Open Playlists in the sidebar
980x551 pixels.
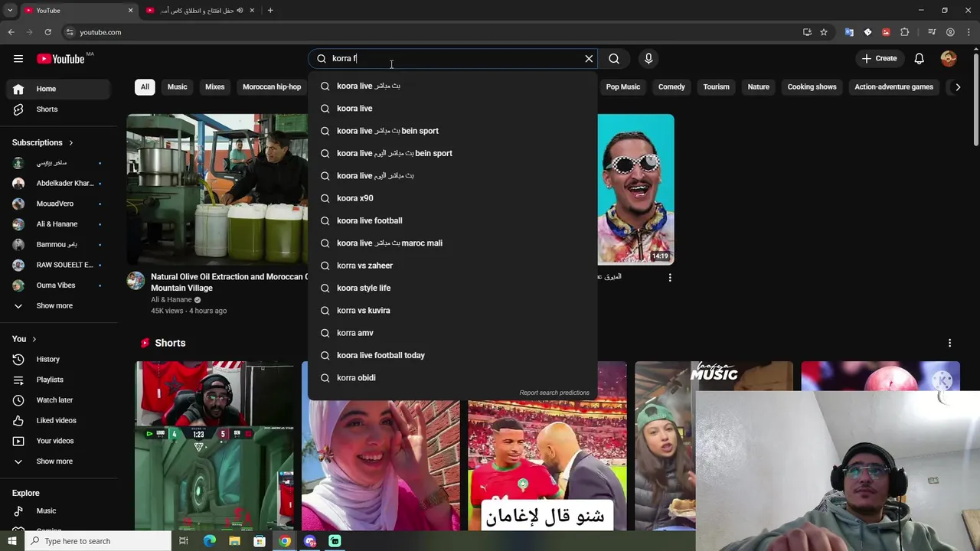pyautogui.click(x=60, y=380)
